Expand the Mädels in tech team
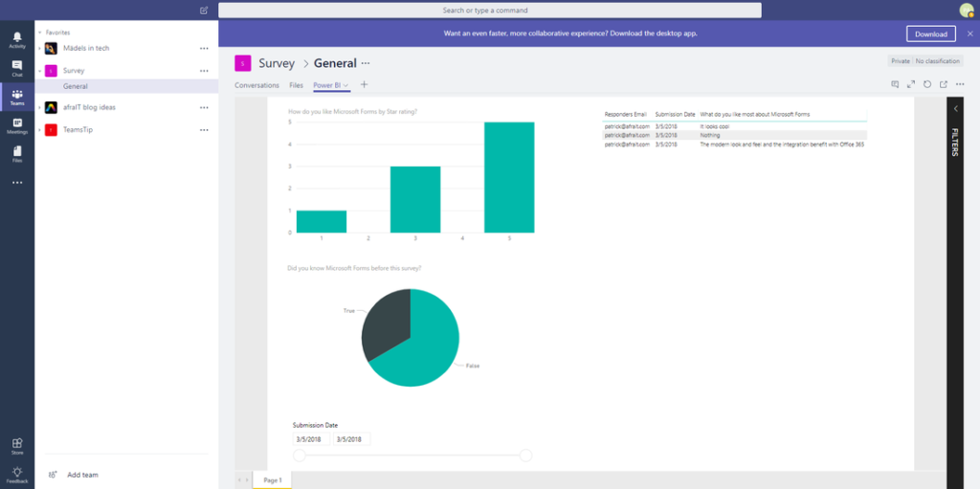Screen dimensions: 980x489 point(39,48)
